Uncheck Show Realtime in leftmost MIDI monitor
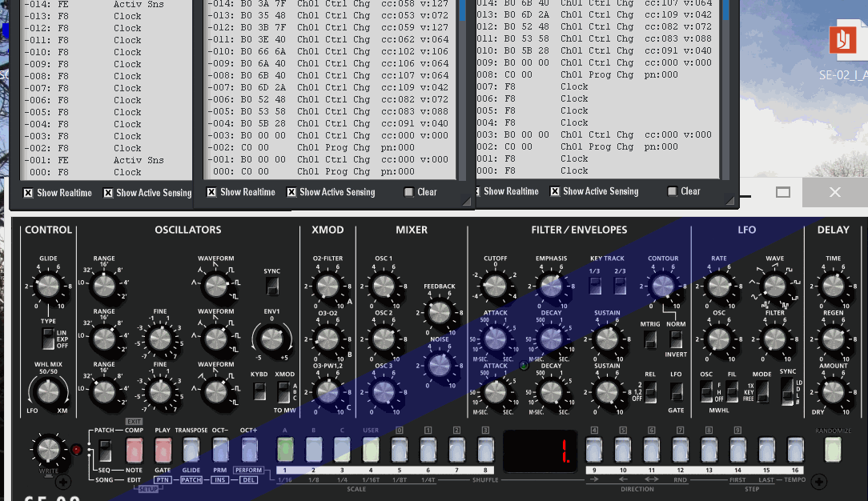Viewport: 868px width, 501px height. [x=28, y=193]
